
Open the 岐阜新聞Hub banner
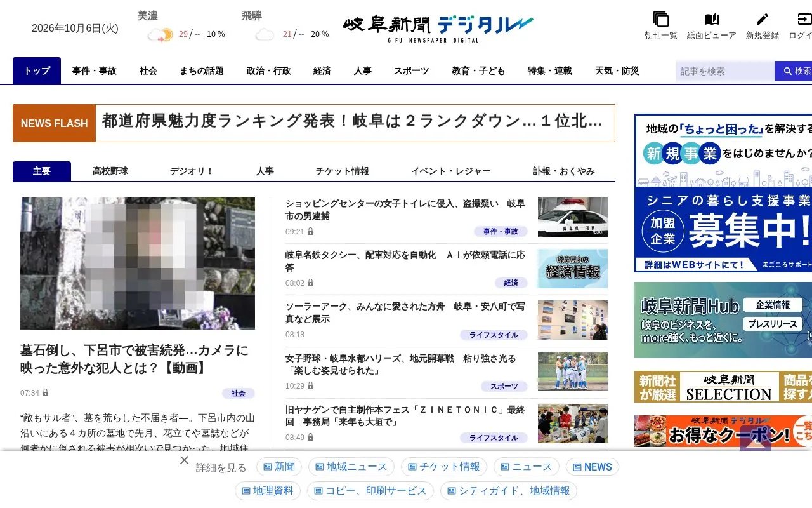[x=723, y=320]
